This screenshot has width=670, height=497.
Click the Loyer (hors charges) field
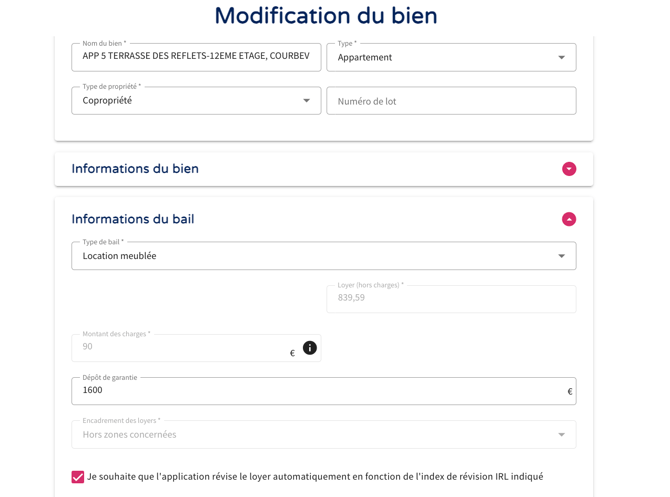451,298
